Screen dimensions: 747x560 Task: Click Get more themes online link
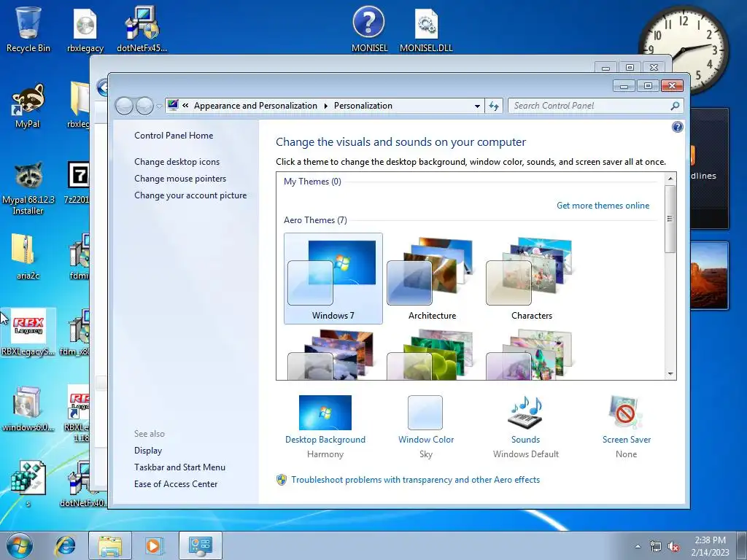click(603, 205)
